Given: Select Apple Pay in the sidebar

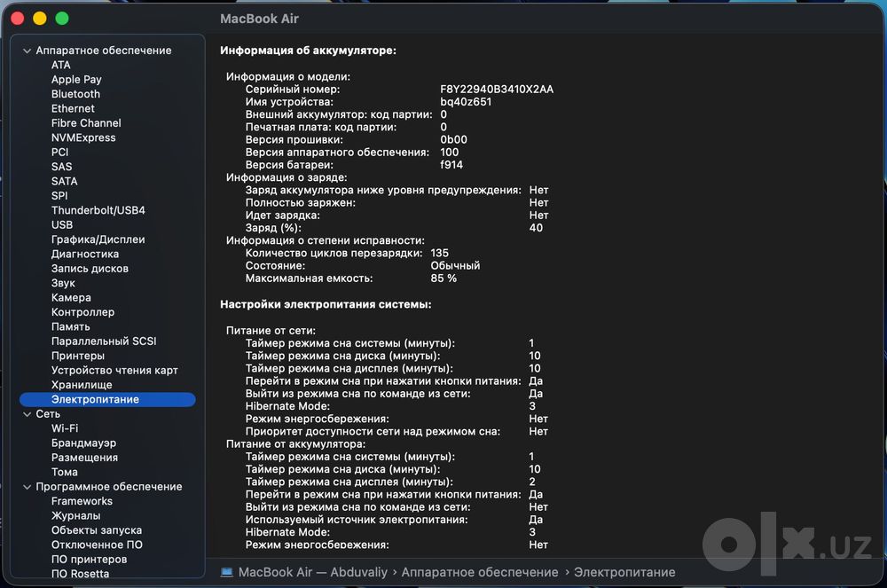Looking at the screenshot, I should (x=76, y=80).
